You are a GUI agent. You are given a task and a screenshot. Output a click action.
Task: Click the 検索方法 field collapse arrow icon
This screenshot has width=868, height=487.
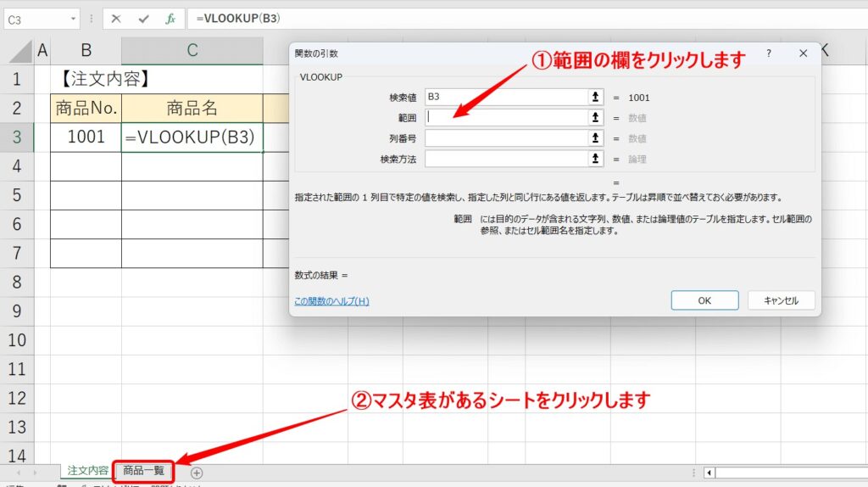595,159
